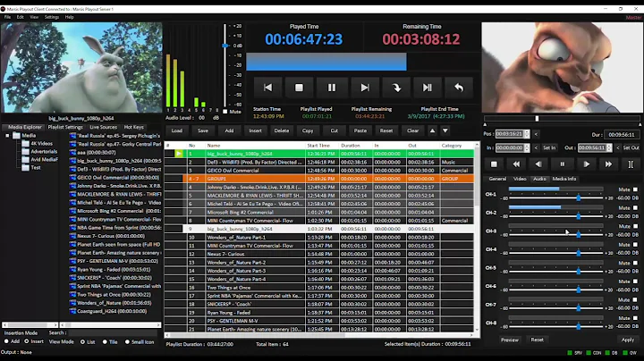Skip to next item in playout

click(364, 88)
